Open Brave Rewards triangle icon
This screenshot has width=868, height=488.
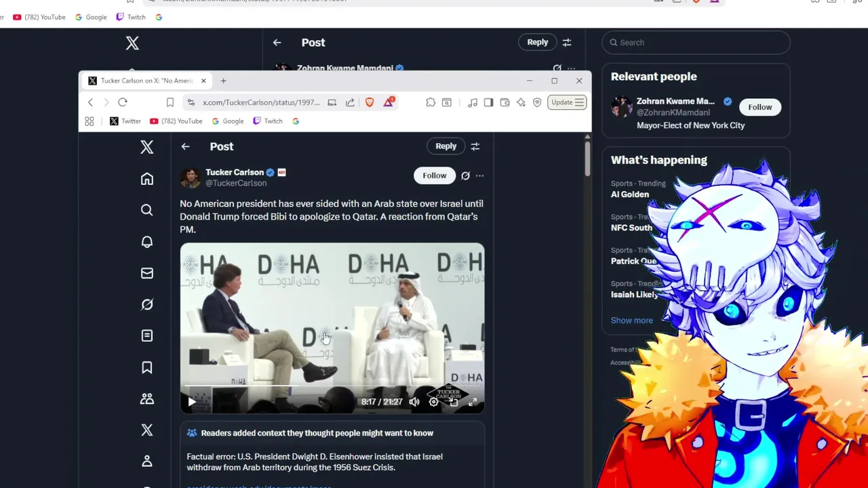point(389,102)
